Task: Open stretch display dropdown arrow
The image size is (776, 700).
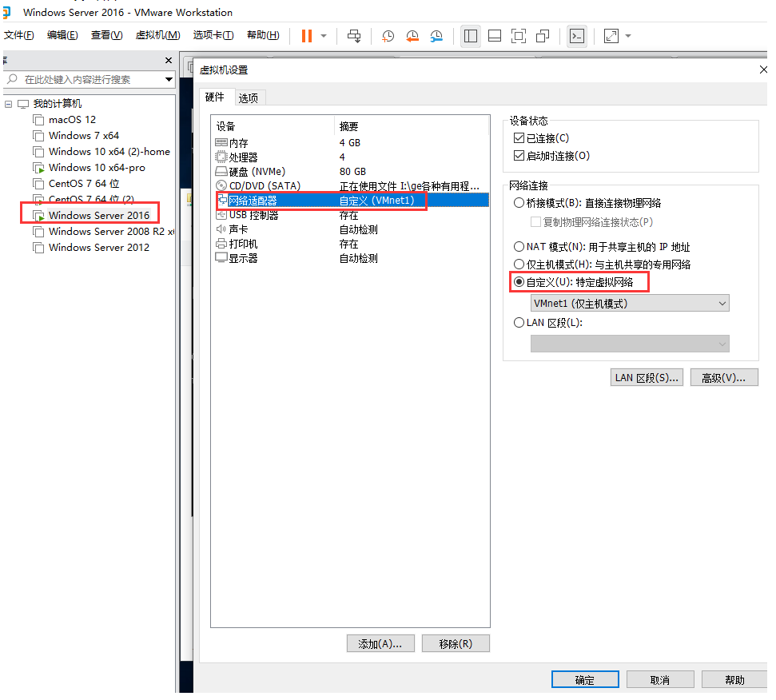Action: tap(628, 36)
